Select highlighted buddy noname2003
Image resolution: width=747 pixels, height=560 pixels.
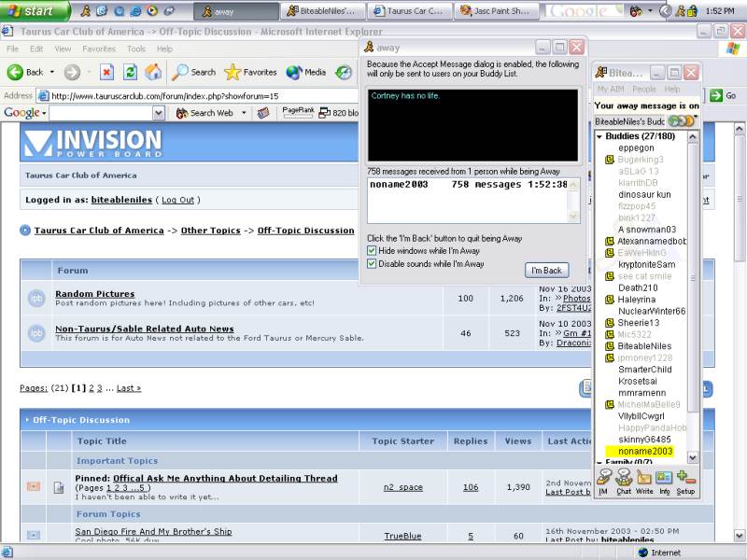[x=645, y=451]
